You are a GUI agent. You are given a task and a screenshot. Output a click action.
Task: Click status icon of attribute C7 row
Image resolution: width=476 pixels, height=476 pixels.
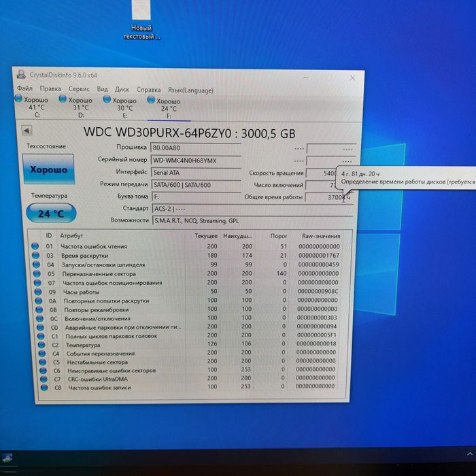point(44,379)
